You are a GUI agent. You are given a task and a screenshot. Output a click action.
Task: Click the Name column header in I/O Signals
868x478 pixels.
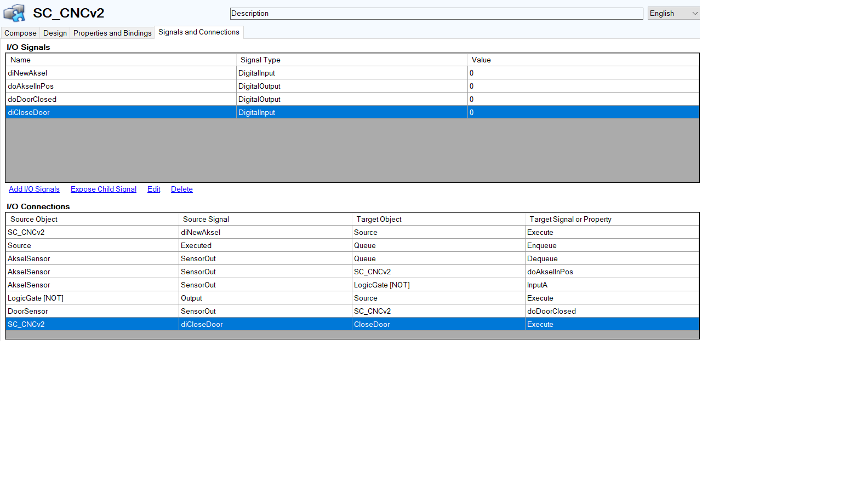coord(121,60)
